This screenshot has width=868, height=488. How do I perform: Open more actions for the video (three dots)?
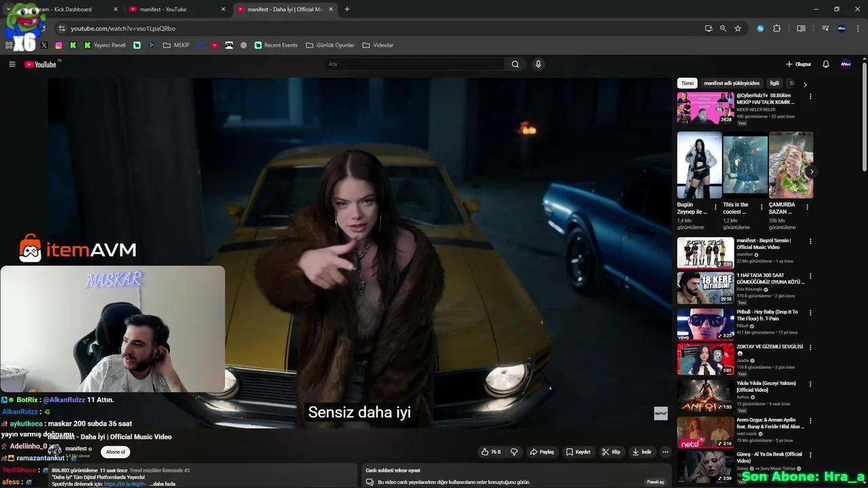[665, 452]
